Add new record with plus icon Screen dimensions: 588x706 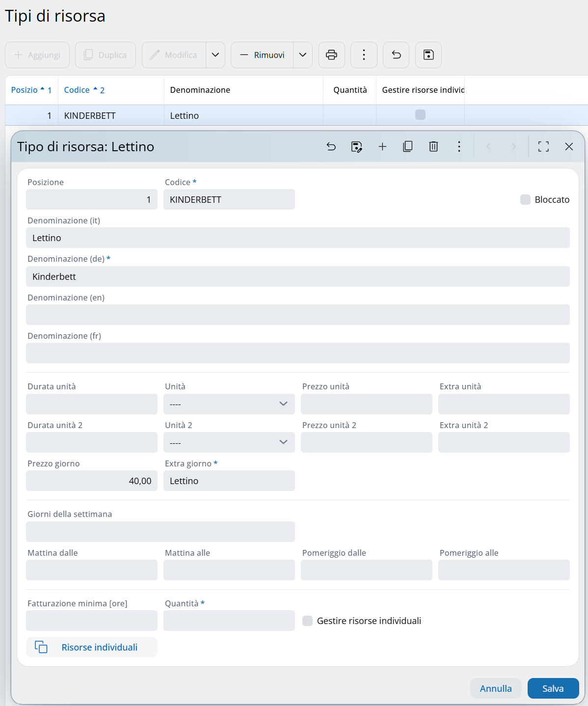click(x=382, y=146)
